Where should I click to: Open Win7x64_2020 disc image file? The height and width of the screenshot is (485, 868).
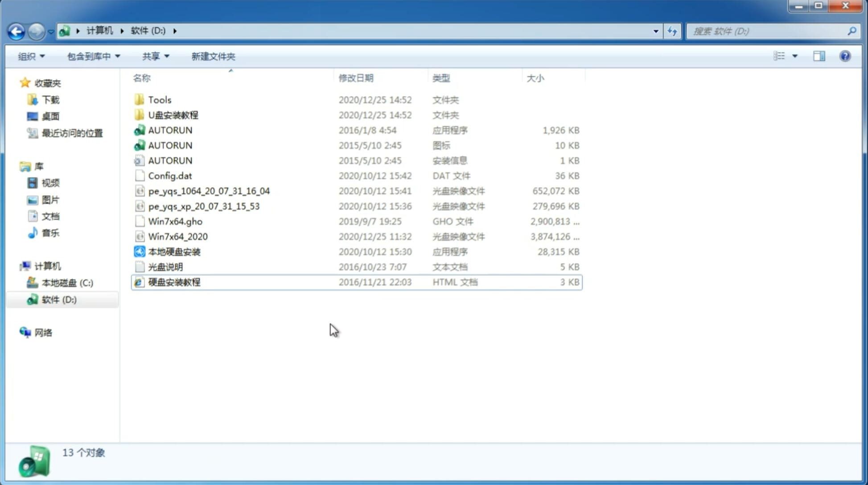coord(177,237)
